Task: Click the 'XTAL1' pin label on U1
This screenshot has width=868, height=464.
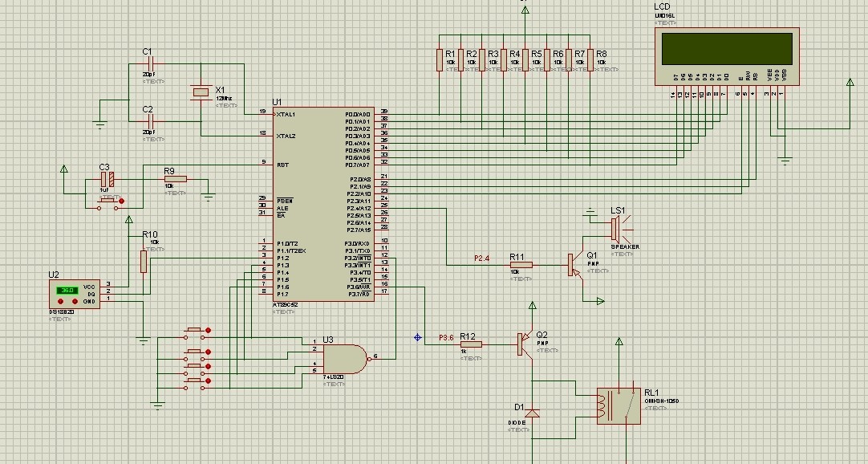Action: click(x=286, y=115)
